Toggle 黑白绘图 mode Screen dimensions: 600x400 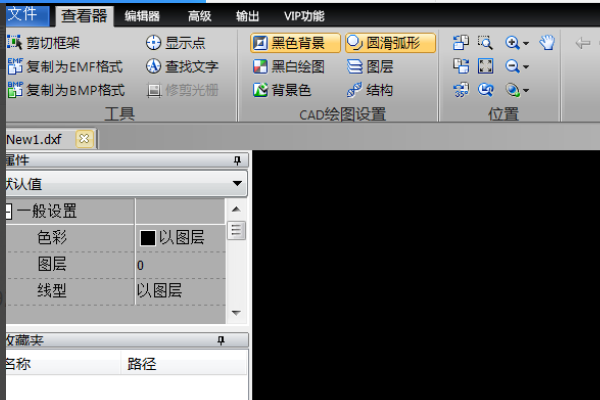(x=289, y=67)
